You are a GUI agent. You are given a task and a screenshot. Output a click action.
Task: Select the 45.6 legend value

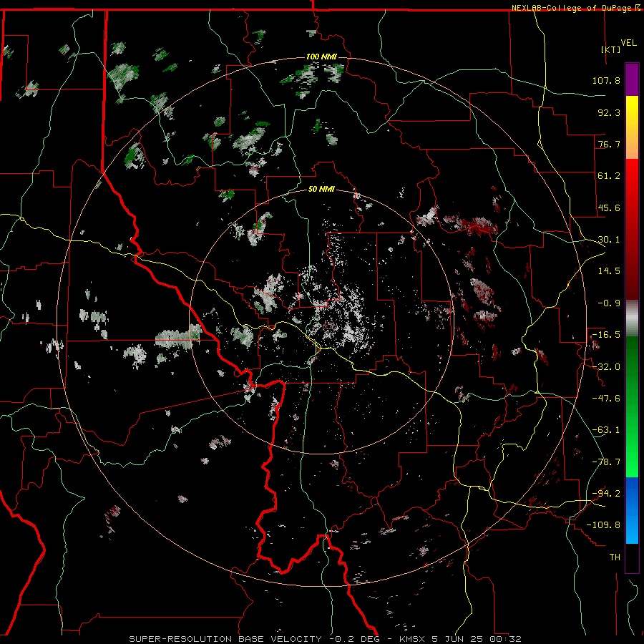pyautogui.click(x=609, y=208)
